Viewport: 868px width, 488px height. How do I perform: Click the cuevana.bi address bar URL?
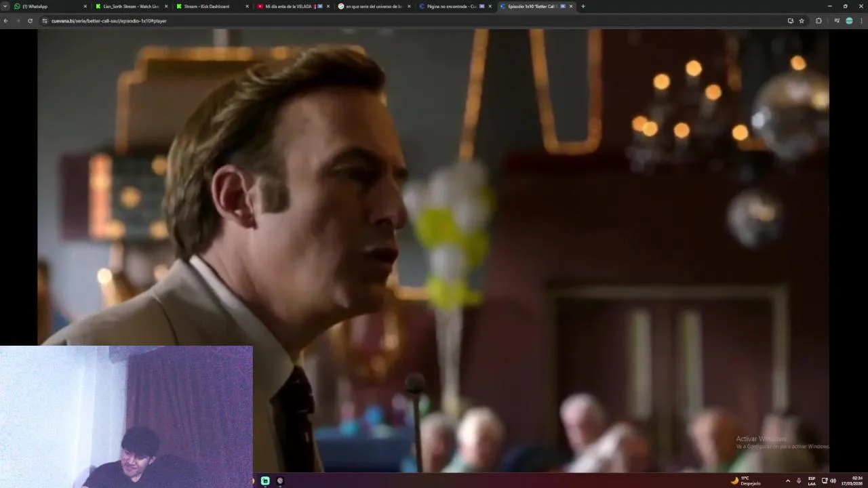108,21
